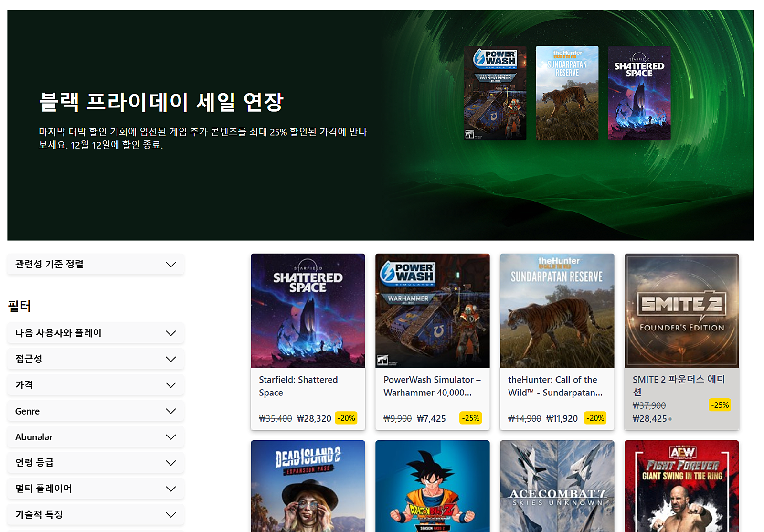Click the original price ₩14,900
Image resolution: width=764 pixels, height=532 pixels.
[524, 418]
